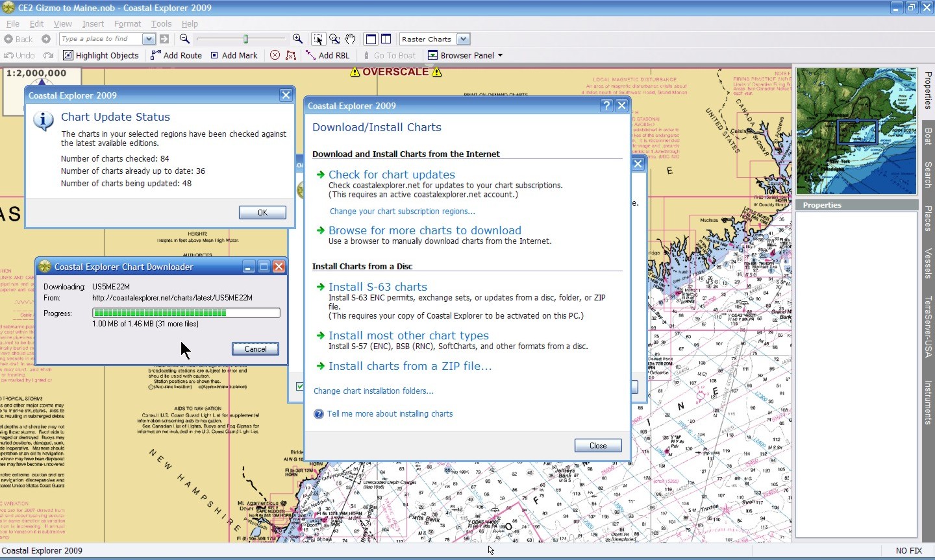
Task: Click Add Mark tool
Action: tap(234, 55)
